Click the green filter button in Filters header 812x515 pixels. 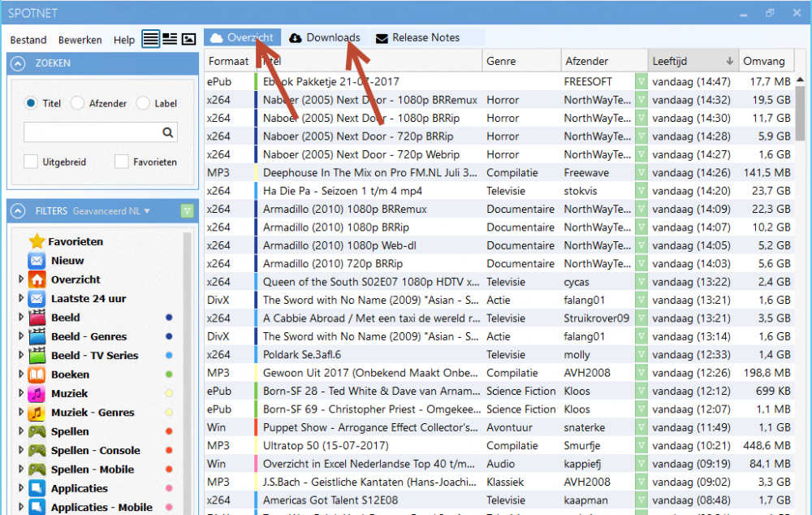click(187, 211)
